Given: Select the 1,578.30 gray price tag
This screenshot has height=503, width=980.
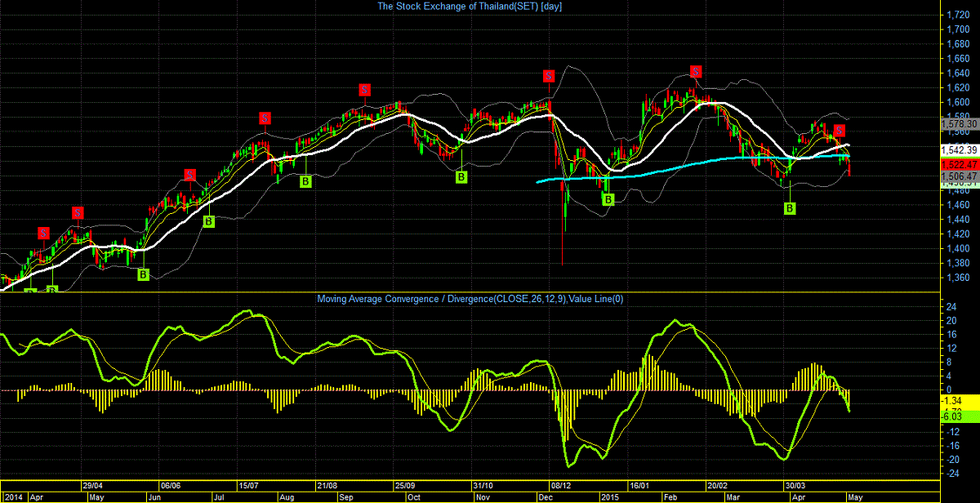Looking at the screenshot, I should (x=959, y=123).
